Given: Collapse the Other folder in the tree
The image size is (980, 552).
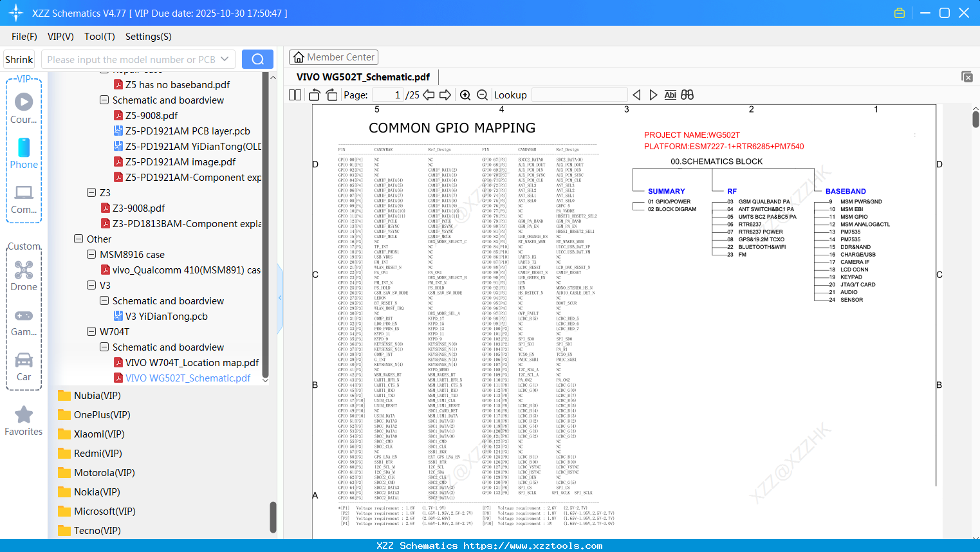Looking at the screenshot, I should 78,239.
